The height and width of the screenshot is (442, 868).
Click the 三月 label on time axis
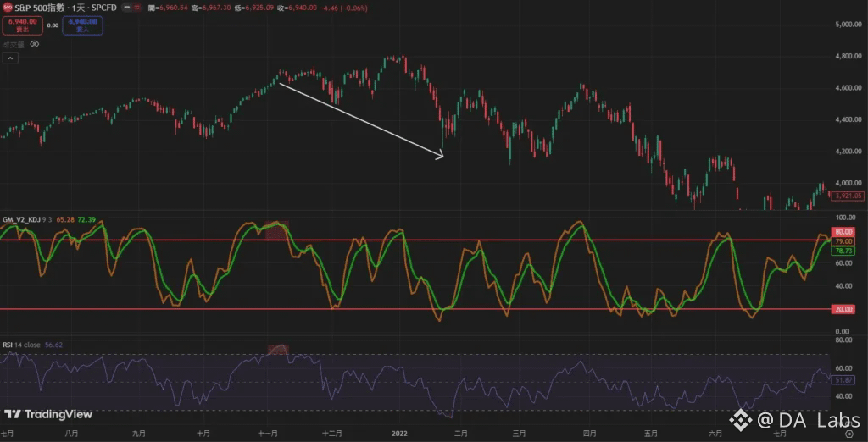[519, 434]
